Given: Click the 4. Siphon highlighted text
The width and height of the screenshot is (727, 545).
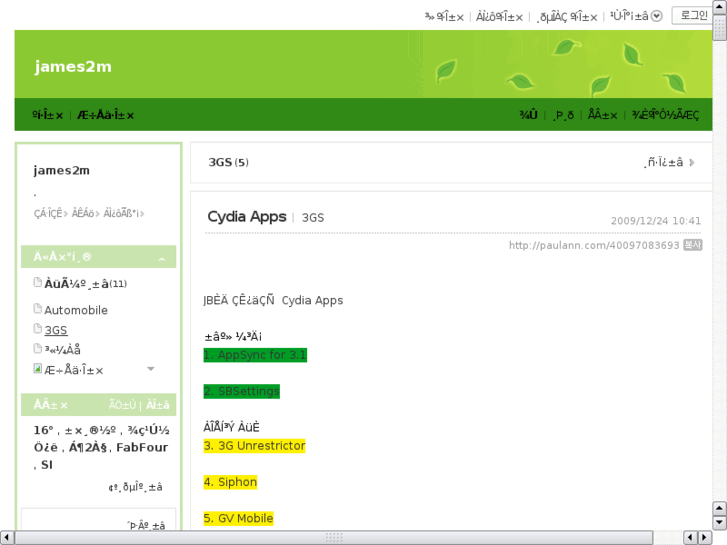Looking at the screenshot, I should click(x=230, y=482).
